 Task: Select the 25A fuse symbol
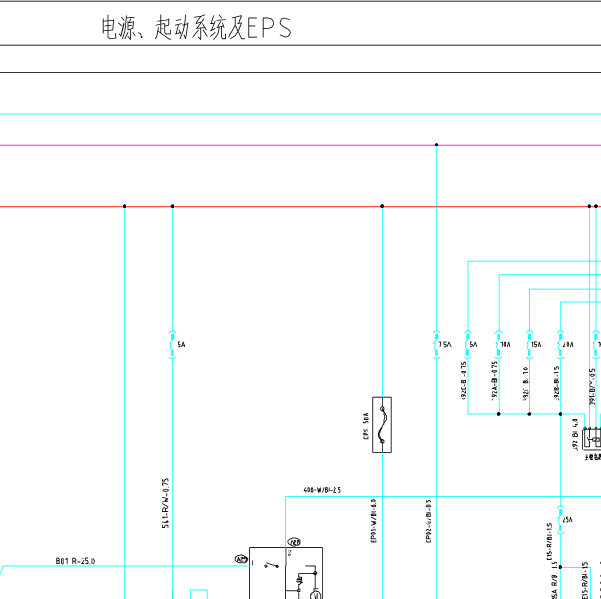(560, 520)
